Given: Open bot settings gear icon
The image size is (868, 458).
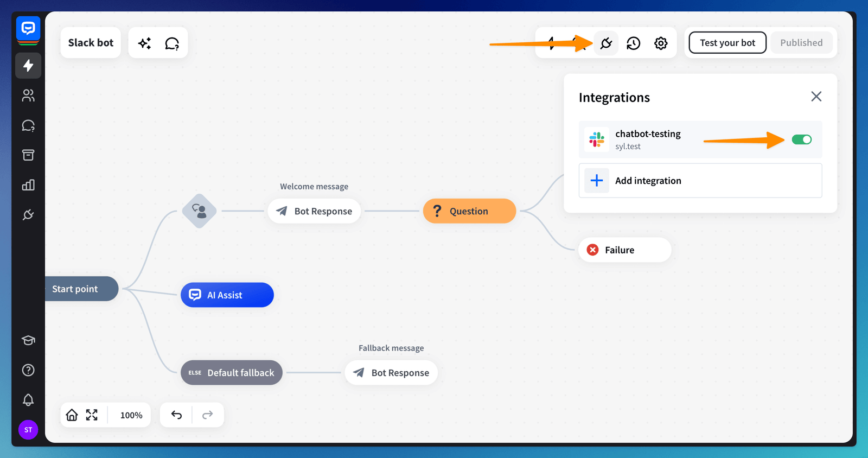Looking at the screenshot, I should tap(660, 43).
